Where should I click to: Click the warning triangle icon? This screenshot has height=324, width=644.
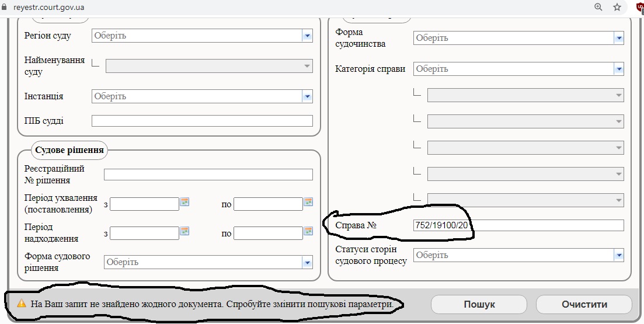click(x=22, y=304)
